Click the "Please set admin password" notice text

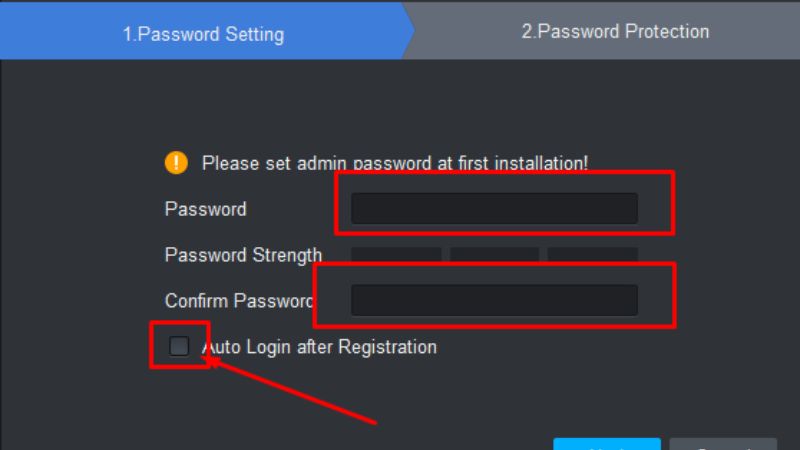(395, 162)
